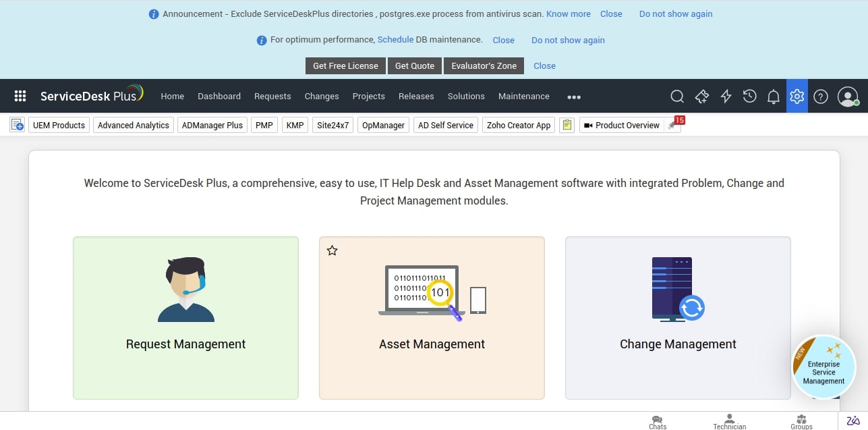Open the Chats icon in bottom bar
The height and width of the screenshot is (430, 868).
658,422
